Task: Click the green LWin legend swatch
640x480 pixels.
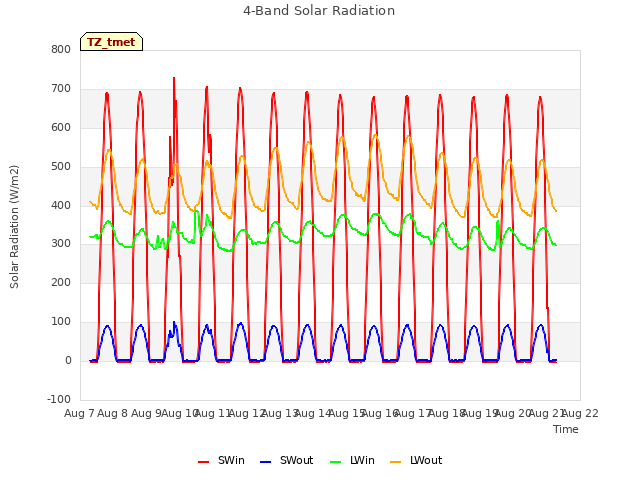Action: (335, 462)
